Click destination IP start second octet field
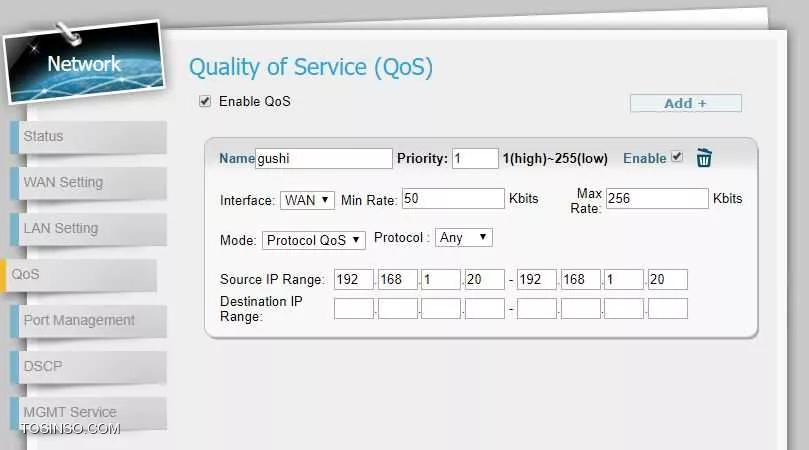 (x=397, y=309)
